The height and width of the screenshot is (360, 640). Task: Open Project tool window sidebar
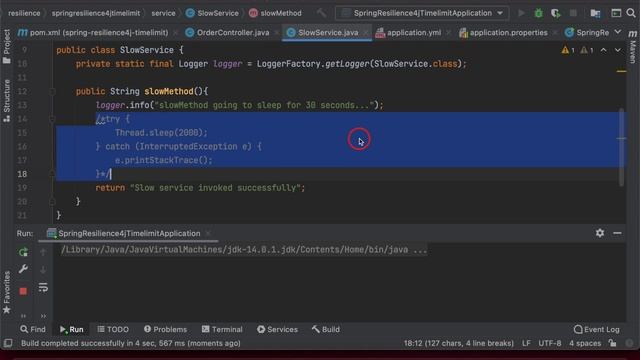(7, 46)
